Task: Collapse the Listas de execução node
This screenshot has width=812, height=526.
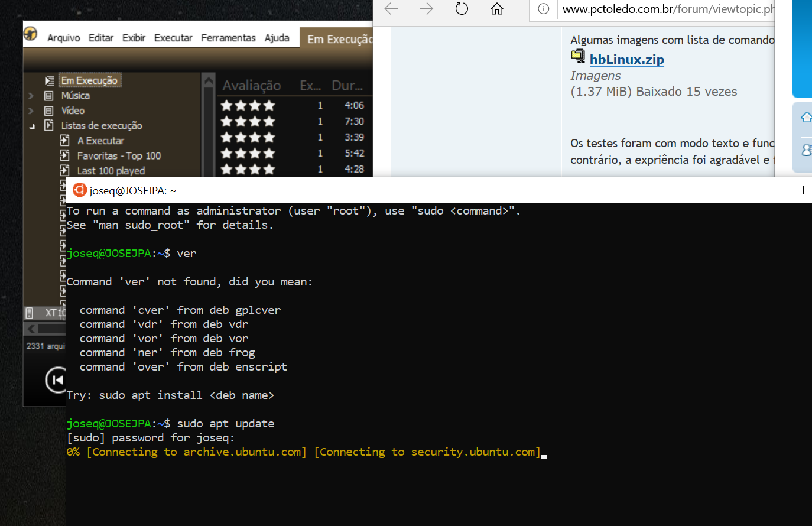Action: point(32,126)
